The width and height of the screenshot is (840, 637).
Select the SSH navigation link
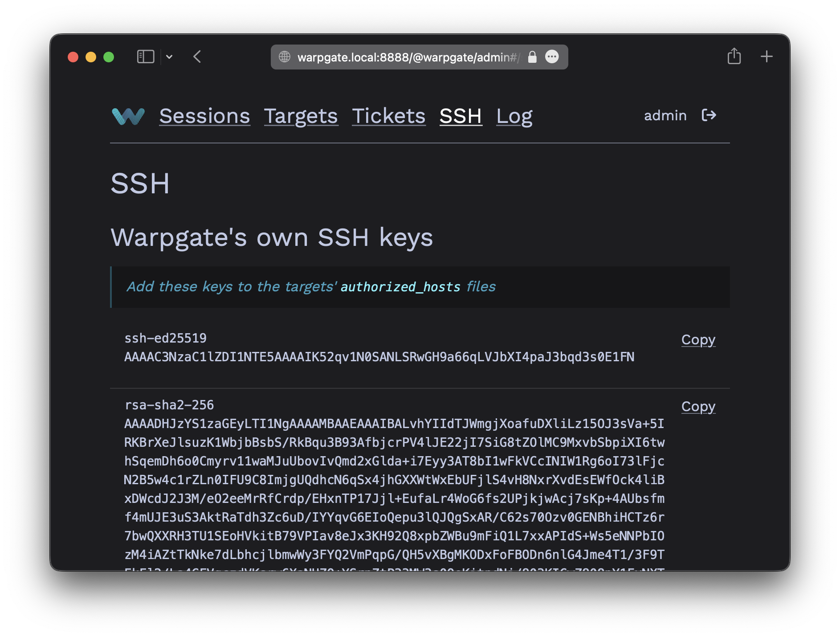(461, 116)
